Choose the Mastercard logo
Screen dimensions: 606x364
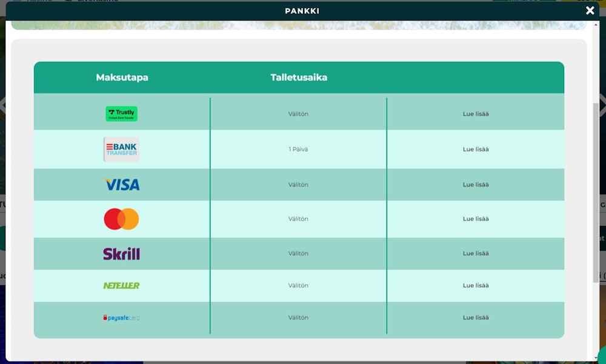coord(121,219)
